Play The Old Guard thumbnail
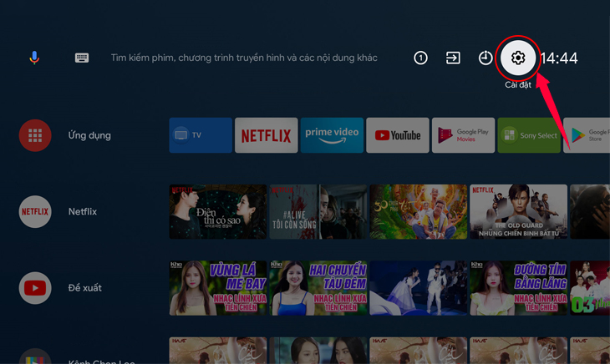 click(x=519, y=212)
